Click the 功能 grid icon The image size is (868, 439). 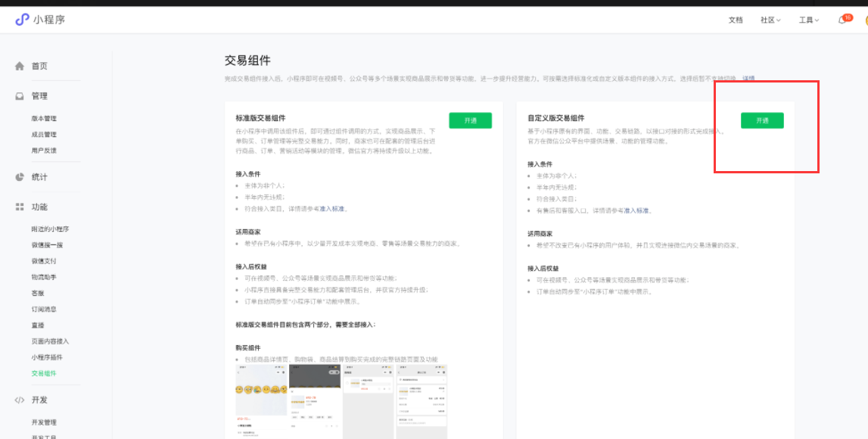pos(20,207)
